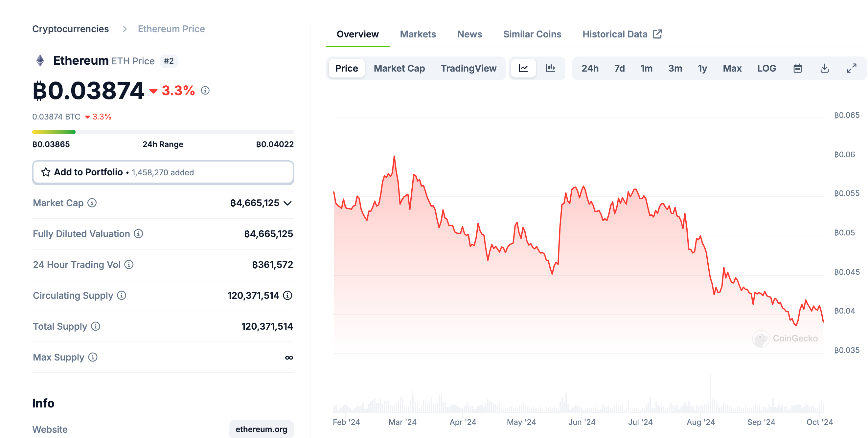Open info icon beside 120,371,514 circulating value
This screenshot has height=438, width=868.
tap(287, 295)
